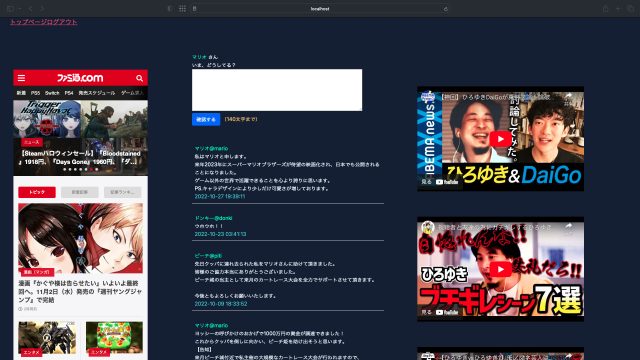Reload the localhost page
The height and width of the screenshot is (360, 640).
pyautogui.click(x=446, y=9)
